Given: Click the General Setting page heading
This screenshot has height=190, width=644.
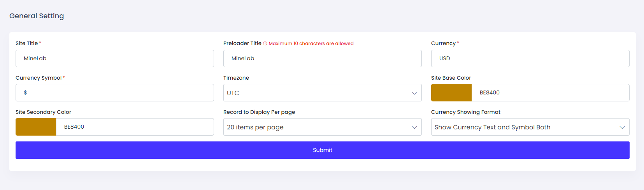Looking at the screenshot, I should coord(37,16).
